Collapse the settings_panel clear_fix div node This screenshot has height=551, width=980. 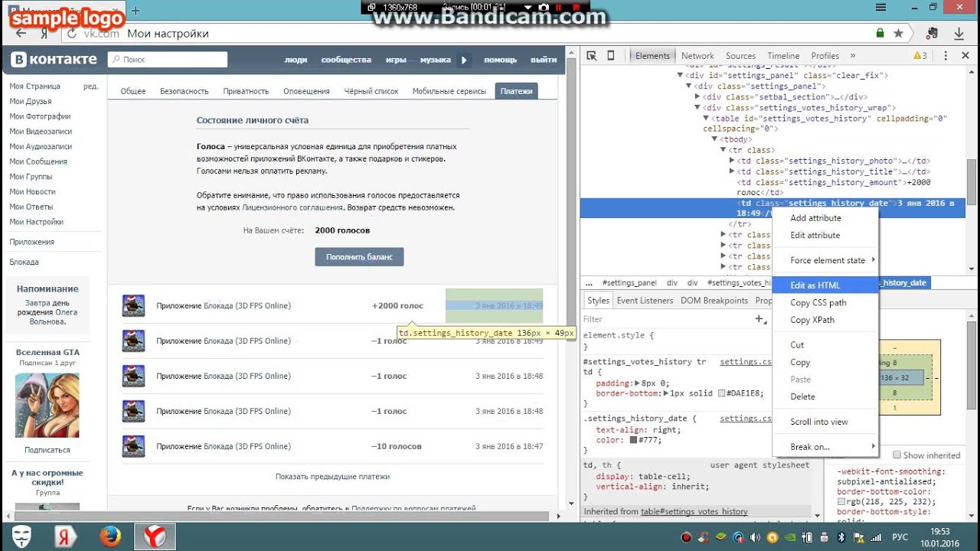tap(680, 76)
